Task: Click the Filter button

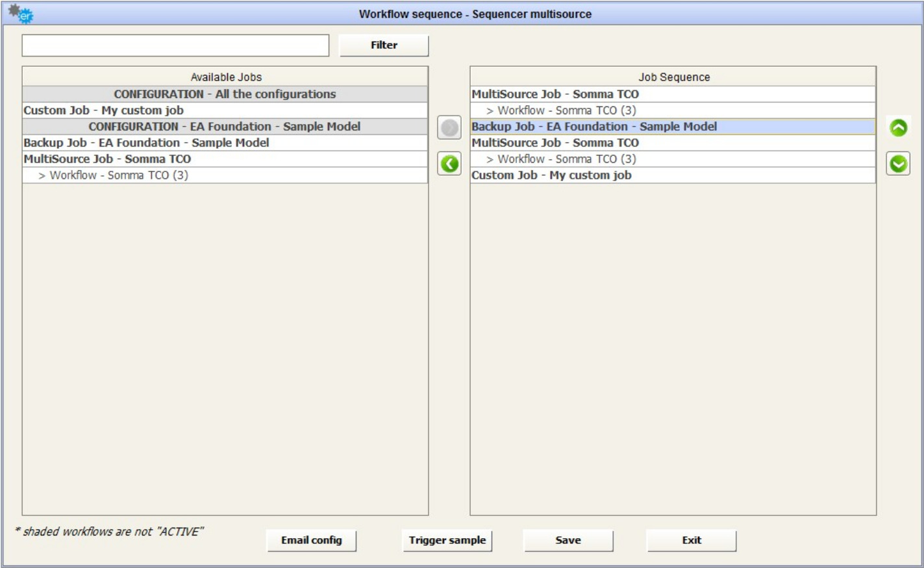Action: [x=384, y=45]
